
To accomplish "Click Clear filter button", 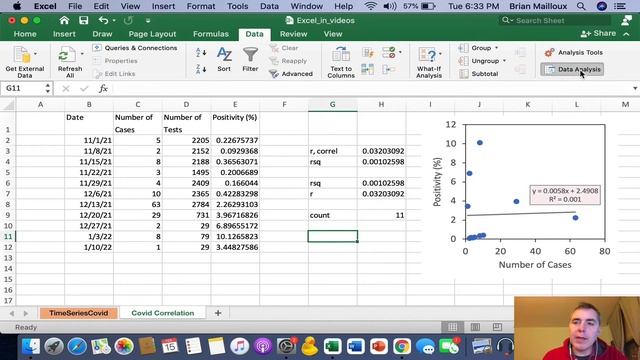I will pos(284,48).
